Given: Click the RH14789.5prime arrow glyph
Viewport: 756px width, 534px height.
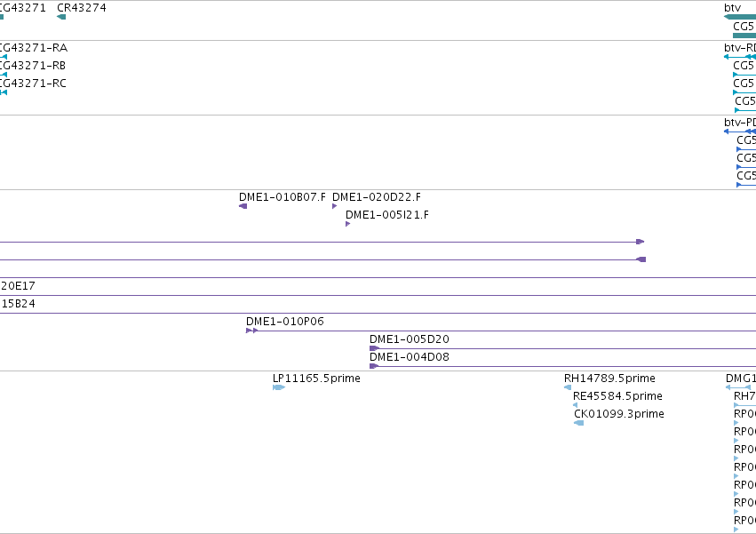Looking at the screenshot, I should tap(568, 387).
